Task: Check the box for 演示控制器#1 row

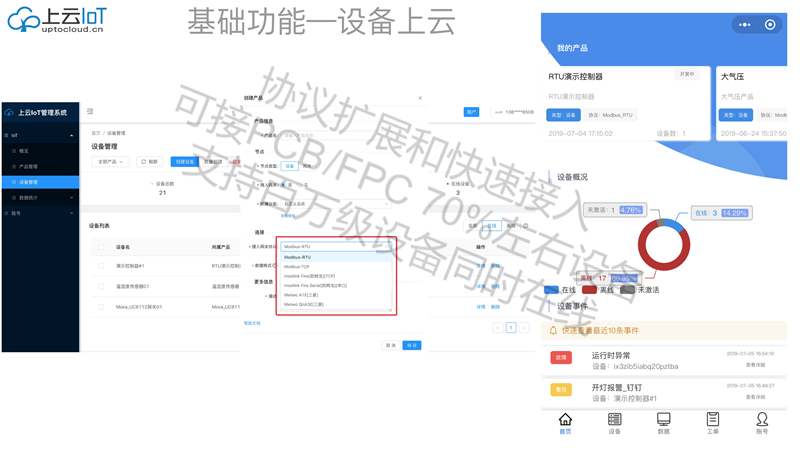Action: tap(100, 266)
